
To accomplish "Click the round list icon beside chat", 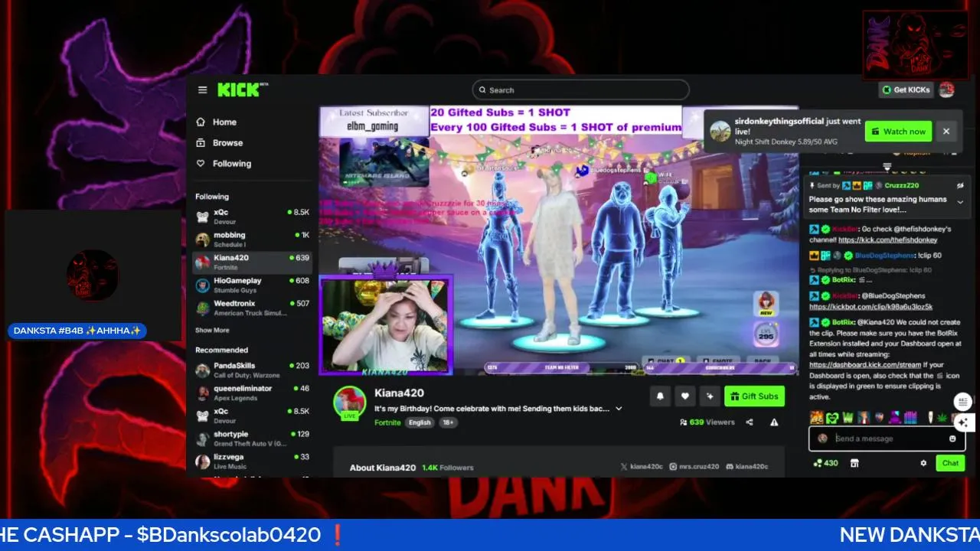I will (963, 402).
